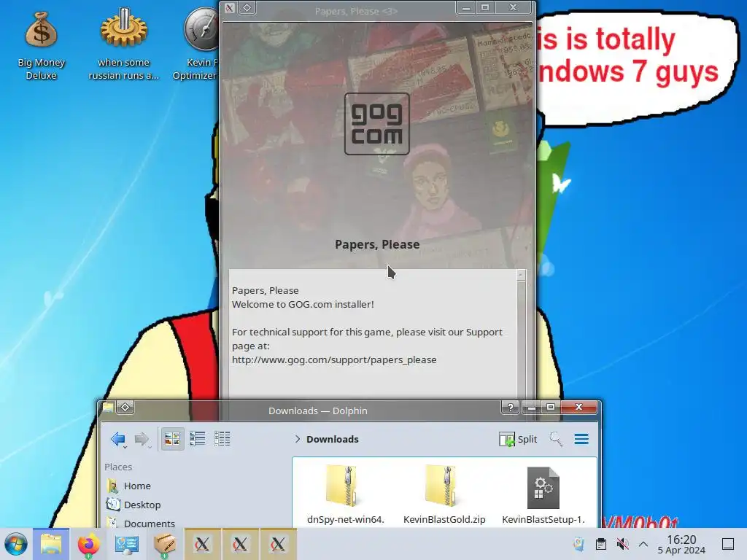
Task: Open the system settings taskbar icon
Action: pyautogui.click(x=127, y=544)
